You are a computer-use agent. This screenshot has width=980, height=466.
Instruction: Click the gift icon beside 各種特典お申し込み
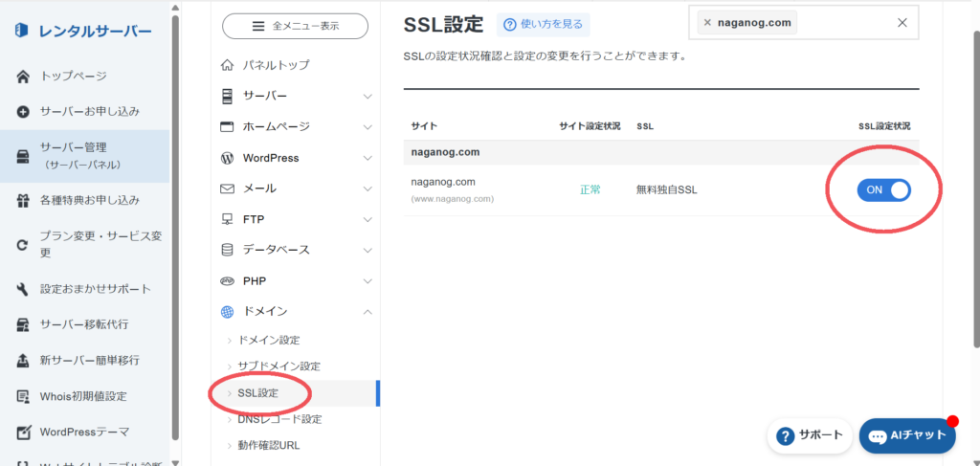click(23, 201)
